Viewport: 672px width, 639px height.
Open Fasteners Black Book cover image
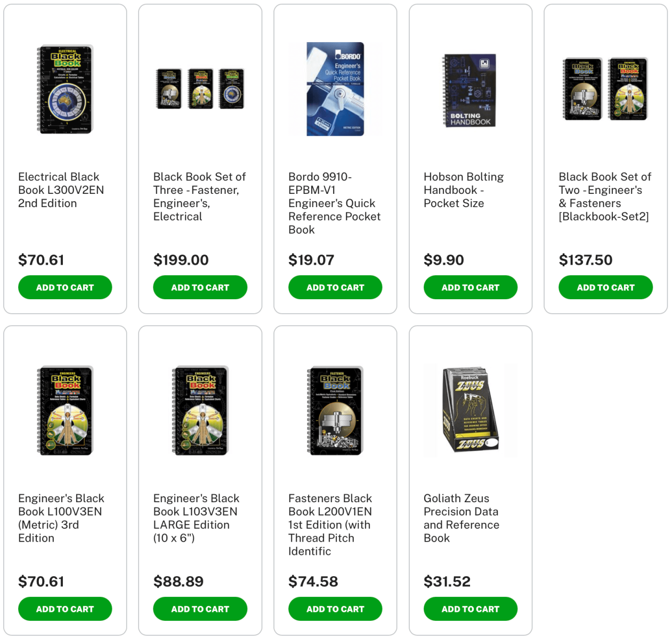(x=335, y=411)
